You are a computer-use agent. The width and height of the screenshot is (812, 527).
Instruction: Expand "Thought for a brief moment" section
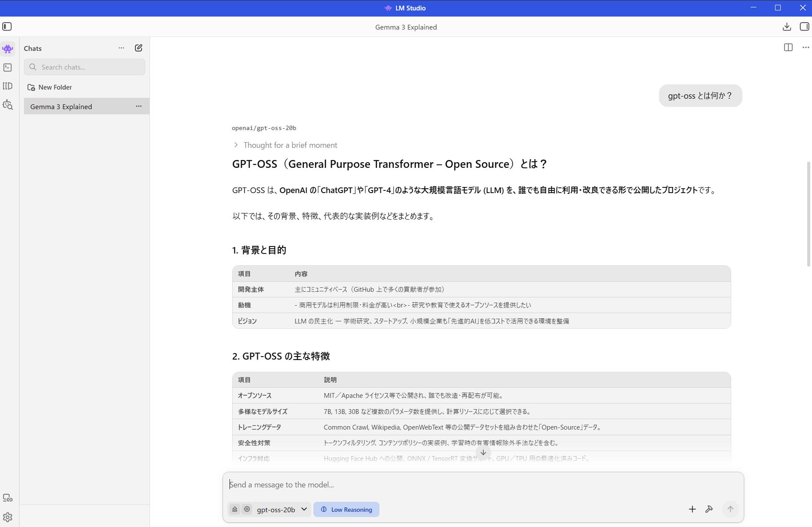coord(285,145)
